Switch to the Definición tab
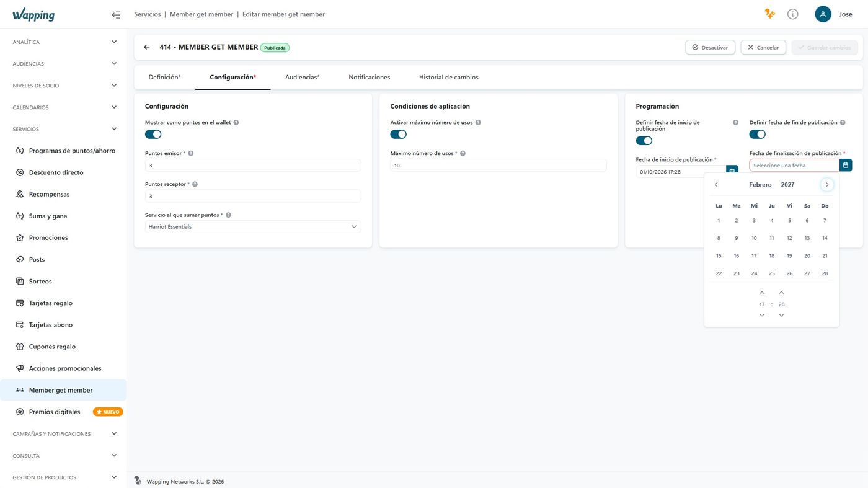 click(164, 78)
